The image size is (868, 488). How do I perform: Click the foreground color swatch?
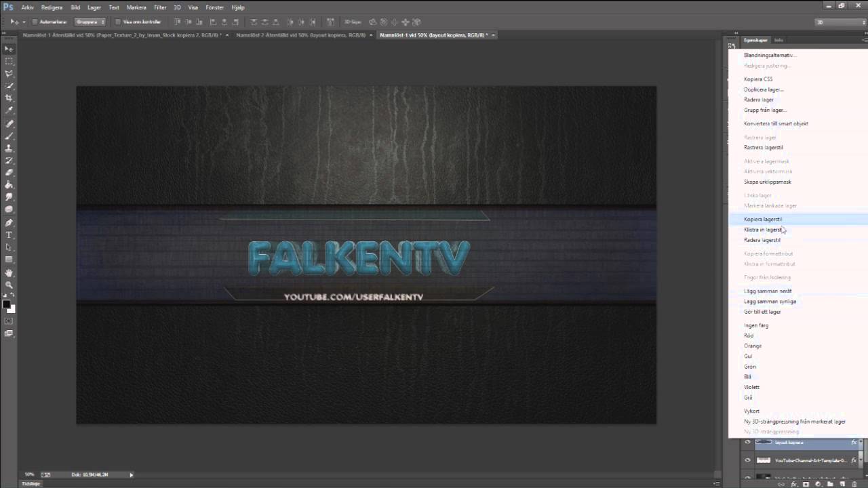coord(7,304)
